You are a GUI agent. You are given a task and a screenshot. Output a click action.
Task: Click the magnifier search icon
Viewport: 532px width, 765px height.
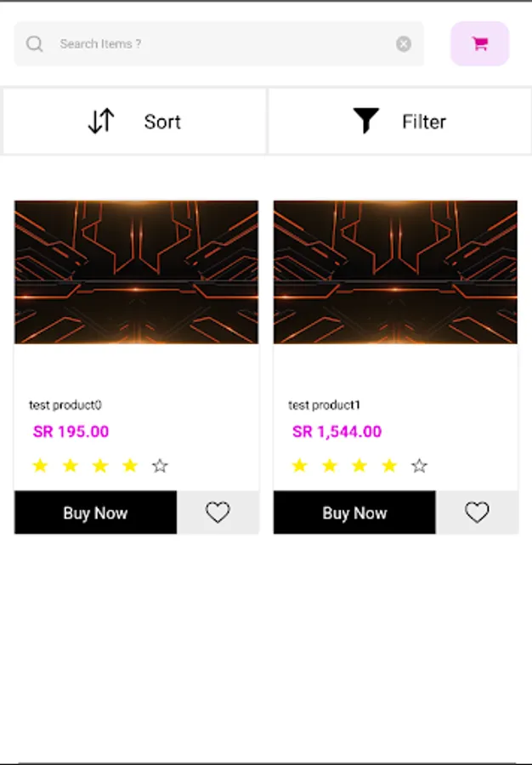35,44
